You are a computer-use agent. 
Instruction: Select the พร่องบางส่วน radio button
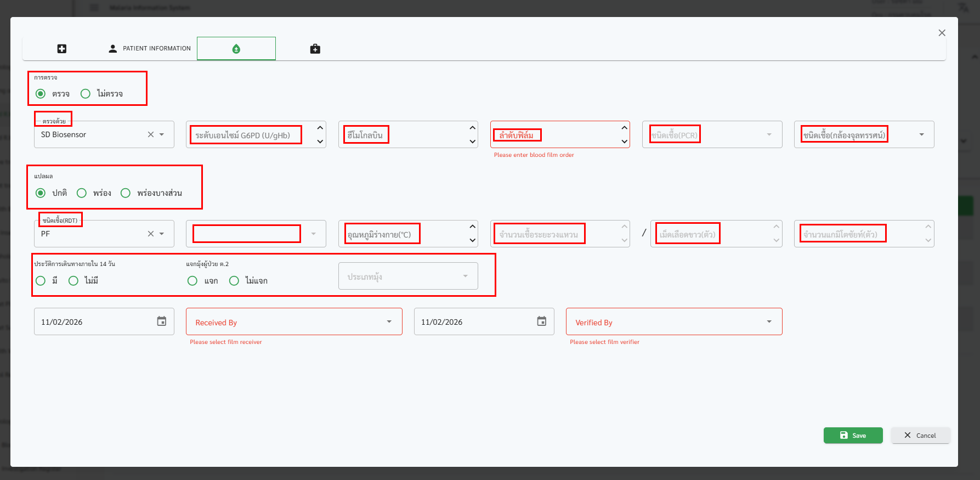[126, 193]
